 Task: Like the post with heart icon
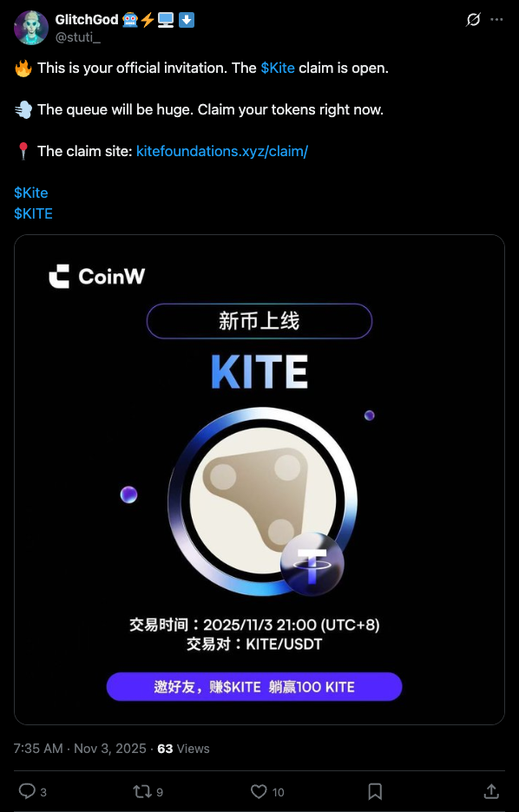click(259, 791)
